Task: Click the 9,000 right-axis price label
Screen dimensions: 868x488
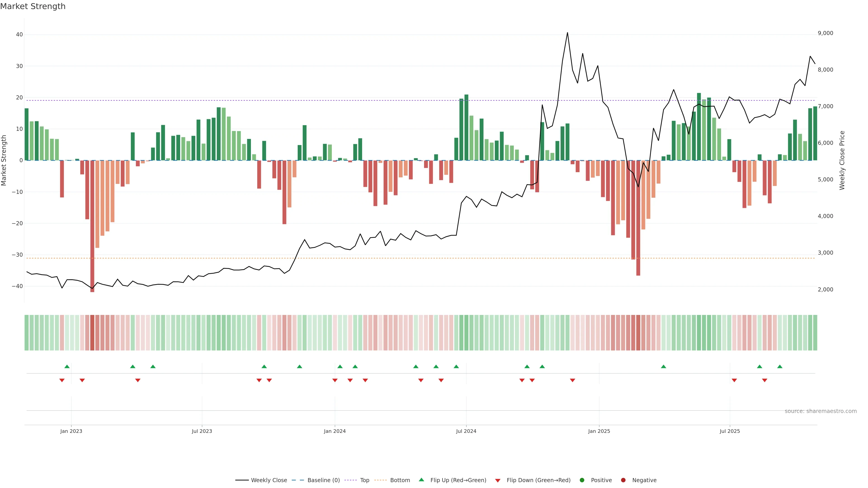Action: pyautogui.click(x=825, y=33)
